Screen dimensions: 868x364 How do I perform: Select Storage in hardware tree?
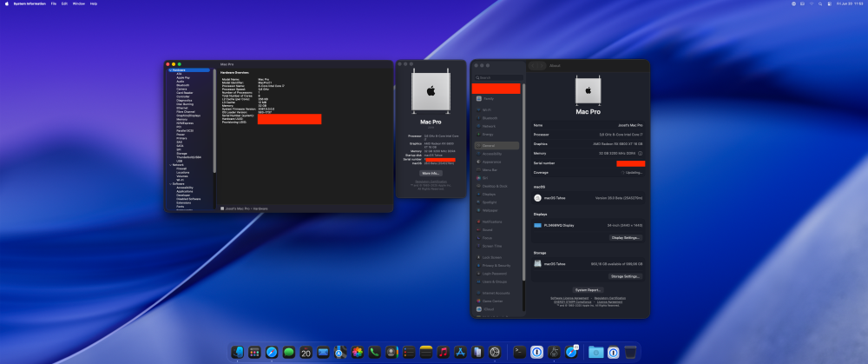181,154
